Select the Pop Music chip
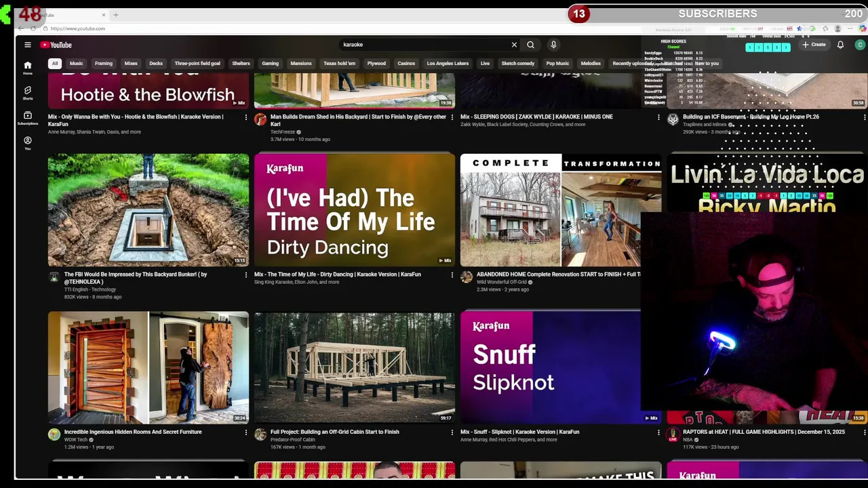This screenshot has height=488, width=868. [557, 64]
